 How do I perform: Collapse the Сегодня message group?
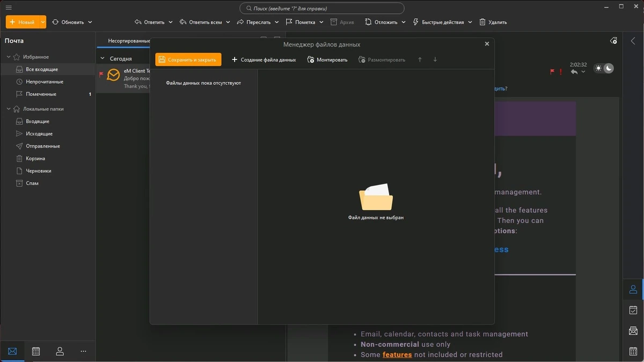pos(103,58)
